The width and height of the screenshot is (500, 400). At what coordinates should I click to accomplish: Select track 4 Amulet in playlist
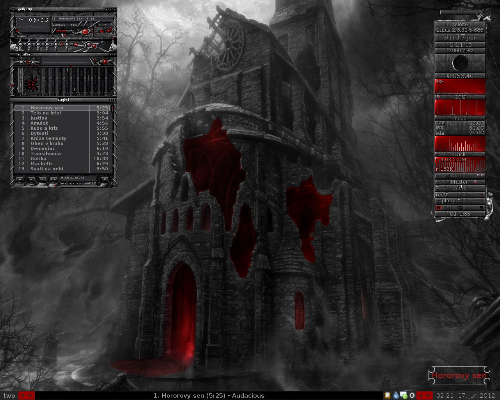pyautogui.click(x=62, y=123)
